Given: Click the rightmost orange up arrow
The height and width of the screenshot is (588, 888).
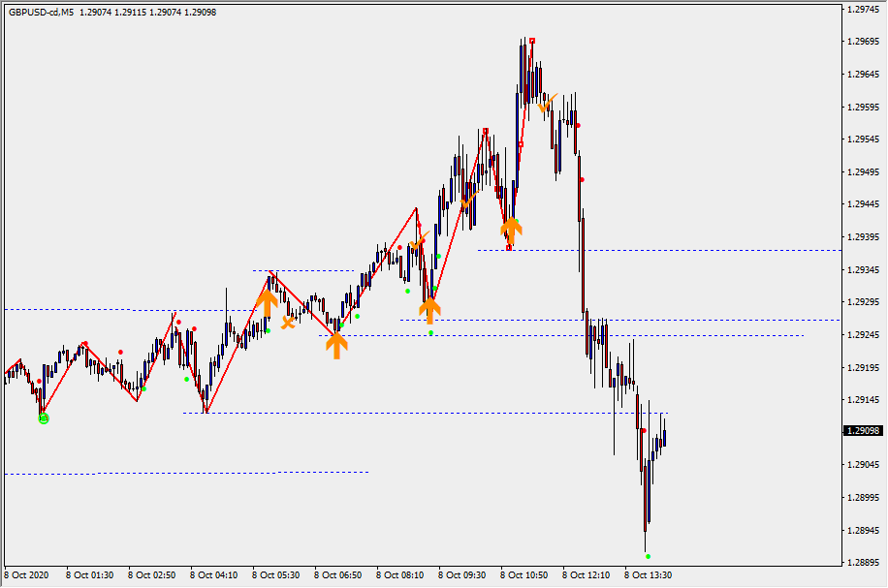Looking at the screenshot, I should pos(511,231).
